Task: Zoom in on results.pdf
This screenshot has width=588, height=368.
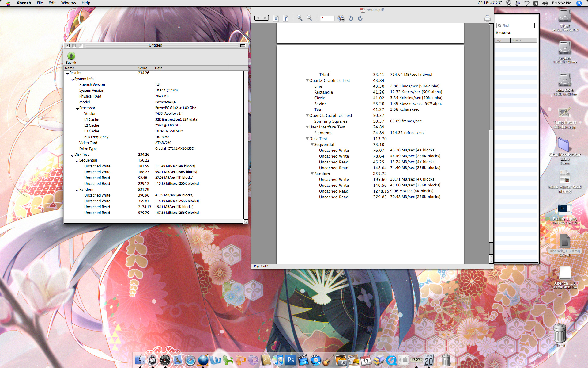Action: point(300,18)
